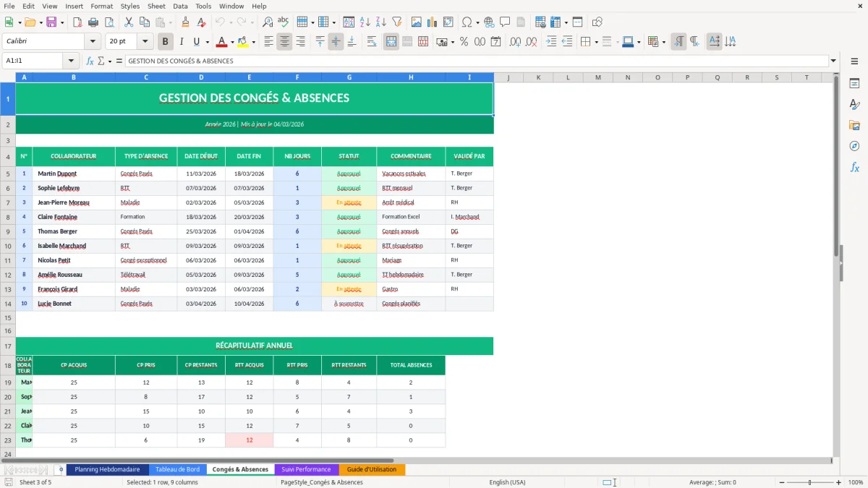Image resolution: width=868 pixels, height=488 pixels.
Task: Insert a comment using the speech bubble icon
Action: point(505,22)
